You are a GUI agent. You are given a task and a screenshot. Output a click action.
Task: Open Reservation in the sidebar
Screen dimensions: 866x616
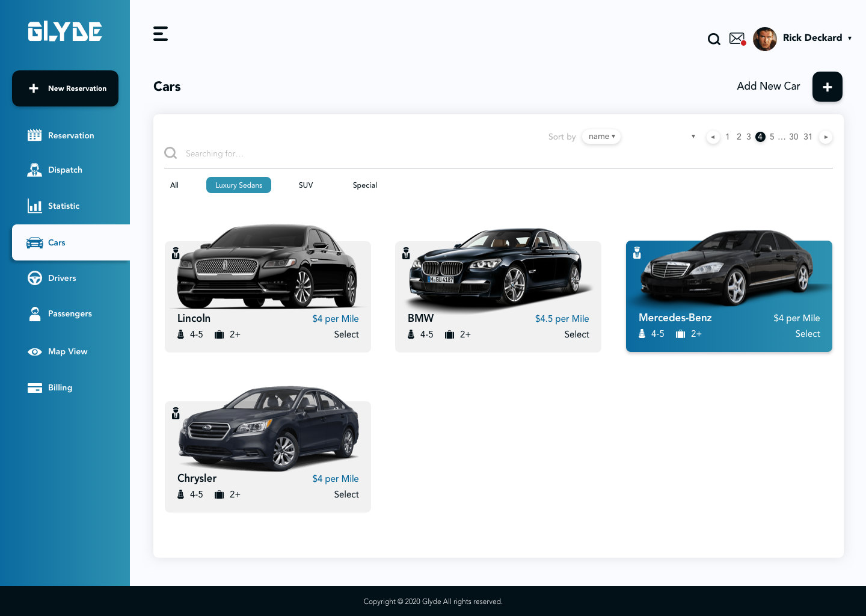[61, 135]
